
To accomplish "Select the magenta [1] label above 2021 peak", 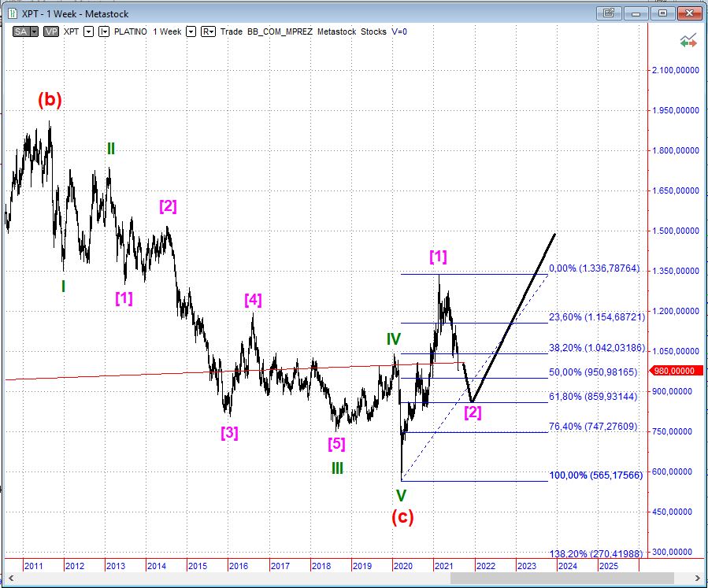I will coord(438,257).
